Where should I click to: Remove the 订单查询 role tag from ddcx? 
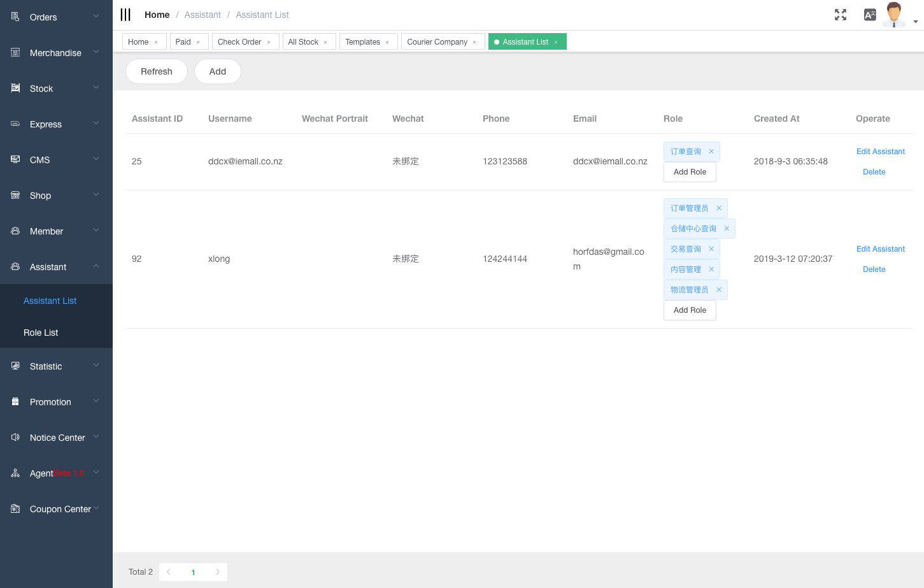710,151
